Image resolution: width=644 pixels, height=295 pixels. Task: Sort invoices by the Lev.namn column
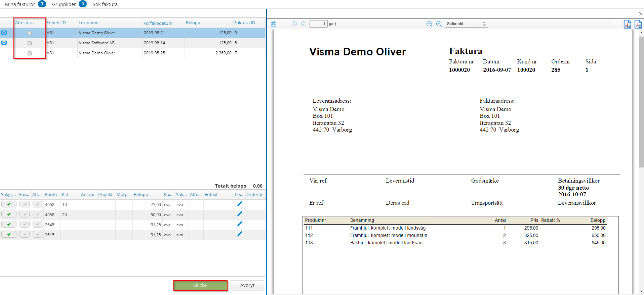coord(89,23)
